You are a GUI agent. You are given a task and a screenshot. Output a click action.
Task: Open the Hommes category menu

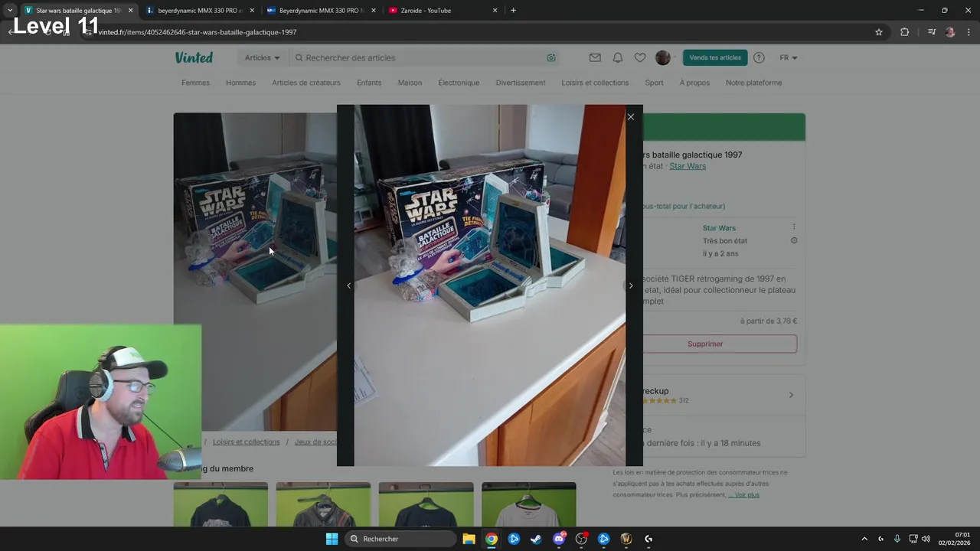pyautogui.click(x=240, y=83)
